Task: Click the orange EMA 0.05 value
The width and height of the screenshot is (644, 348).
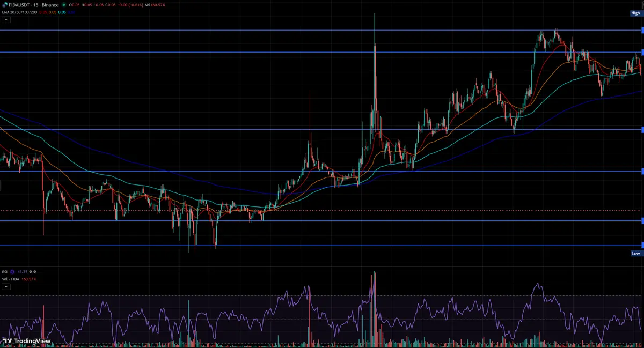Action: (53, 12)
